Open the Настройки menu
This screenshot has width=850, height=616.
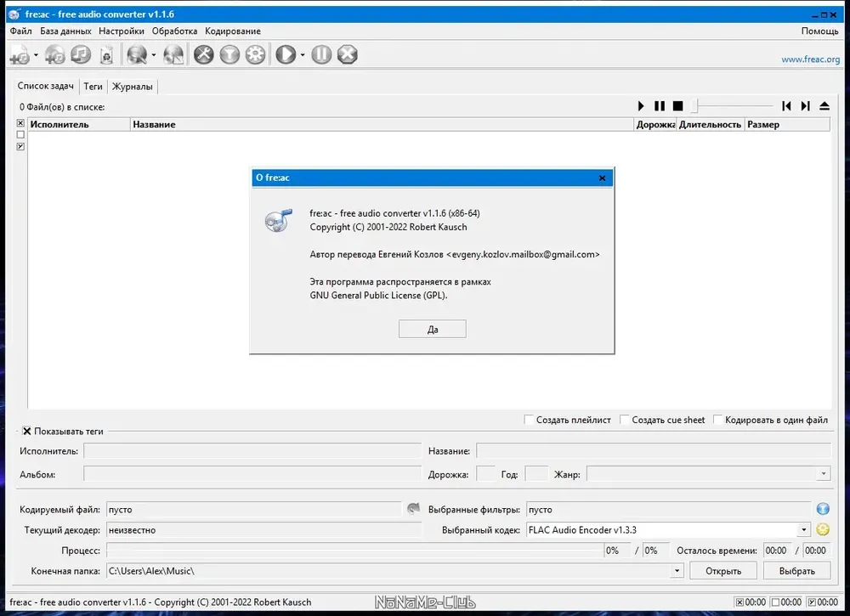[122, 31]
